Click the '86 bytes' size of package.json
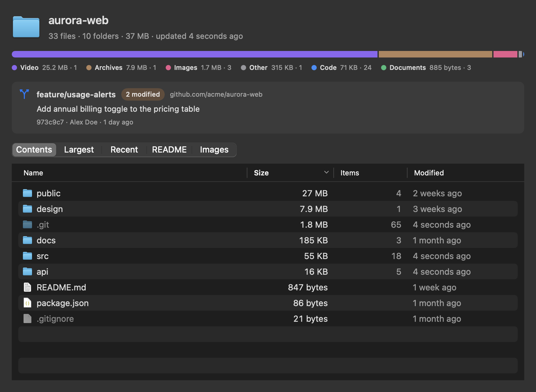The image size is (536, 392). point(310,303)
